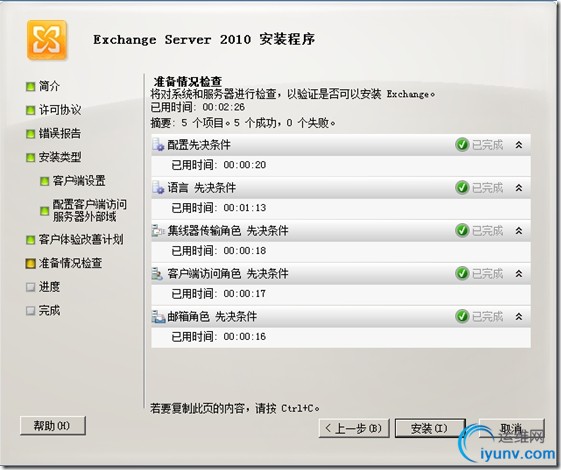Click the 上一步(B) back button
The height and width of the screenshot is (470, 561).
tap(354, 428)
